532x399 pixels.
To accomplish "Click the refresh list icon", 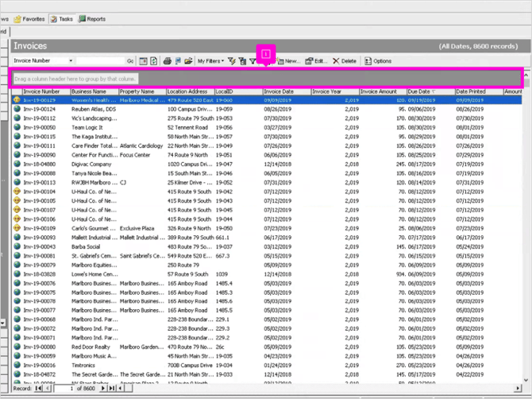I will click(x=154, y=61).
